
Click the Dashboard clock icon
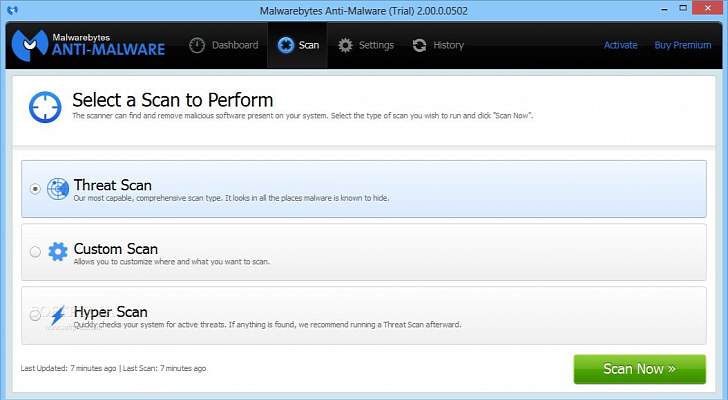click(197, 45)
